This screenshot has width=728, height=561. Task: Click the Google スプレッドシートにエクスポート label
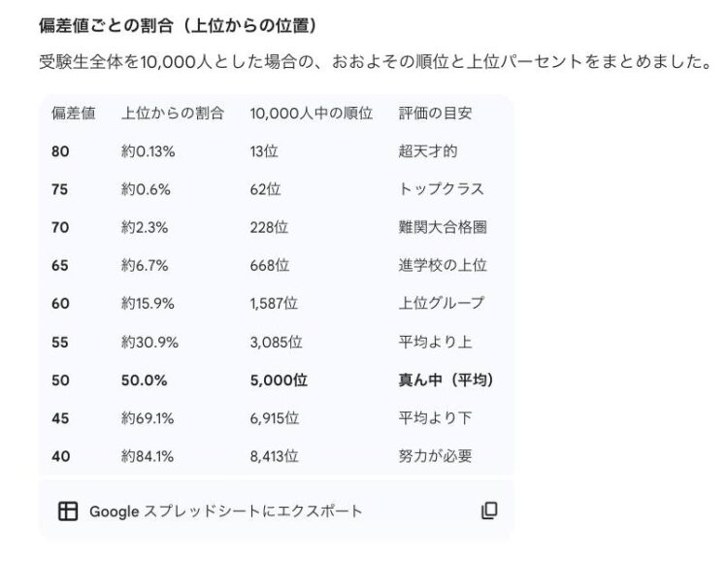point(225,511)
